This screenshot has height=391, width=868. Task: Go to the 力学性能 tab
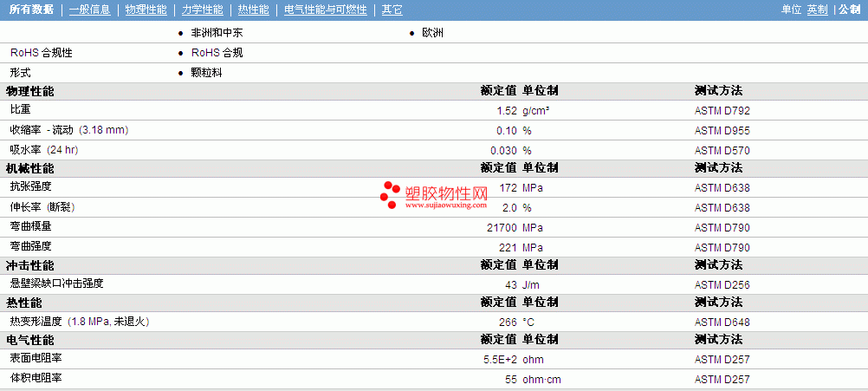pyautogui.click(x=203, y=10)
